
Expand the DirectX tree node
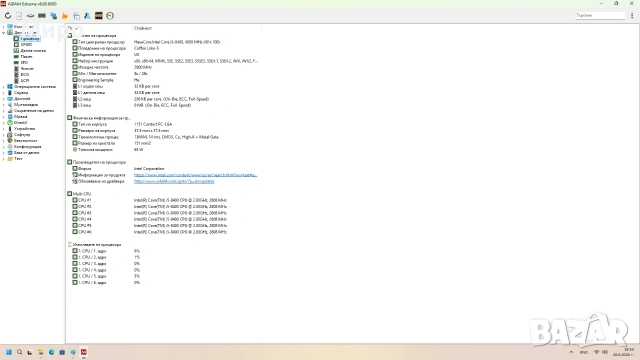pyautogui.click(x=4, y=123)
